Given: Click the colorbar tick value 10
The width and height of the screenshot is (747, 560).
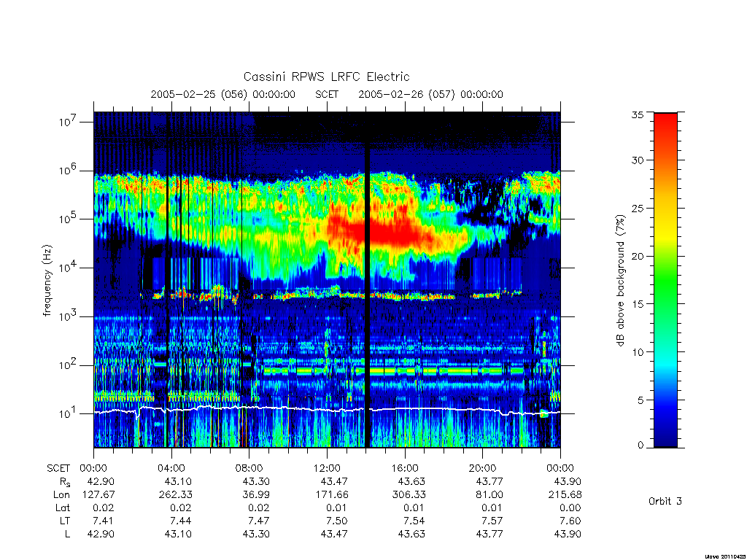Looking at the screenshot, I should [638, 352].
